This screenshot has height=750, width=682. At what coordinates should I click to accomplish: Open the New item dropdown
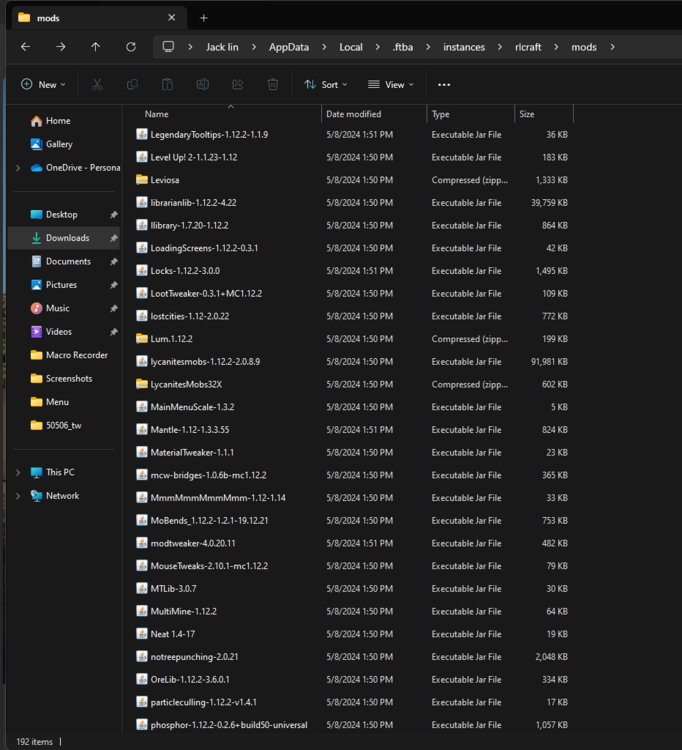coord(43,85)
